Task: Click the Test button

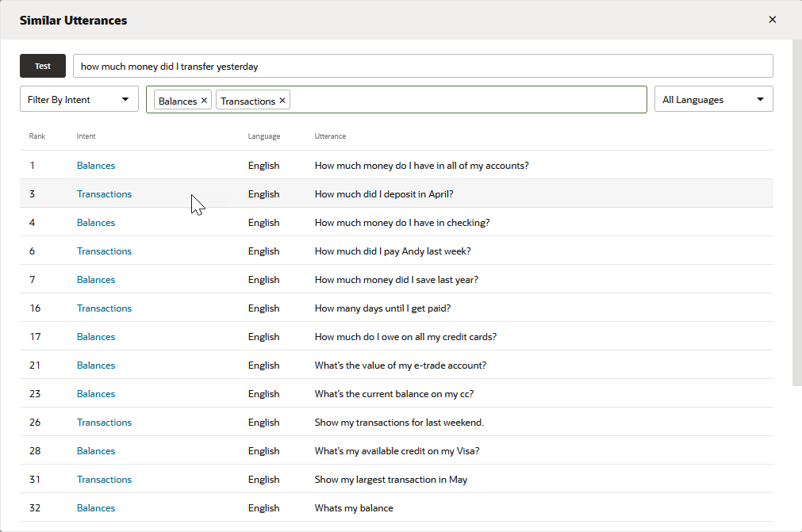Action: pos(42,66)
